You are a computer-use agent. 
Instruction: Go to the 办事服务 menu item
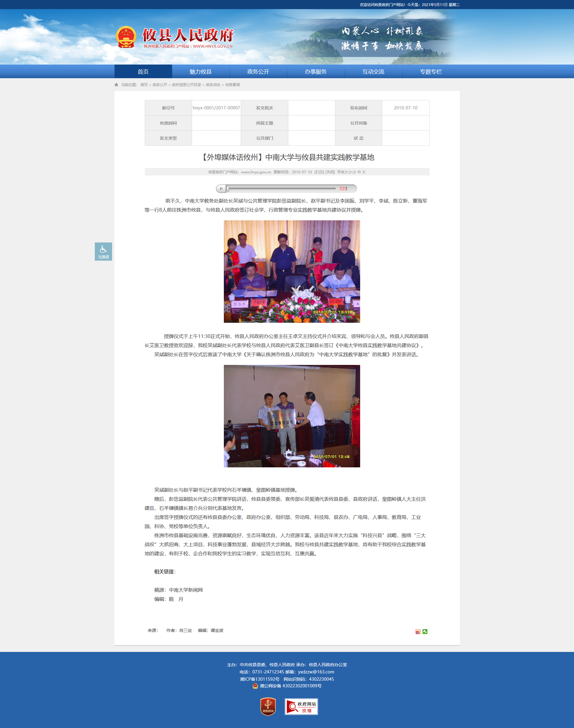point(316,72)
